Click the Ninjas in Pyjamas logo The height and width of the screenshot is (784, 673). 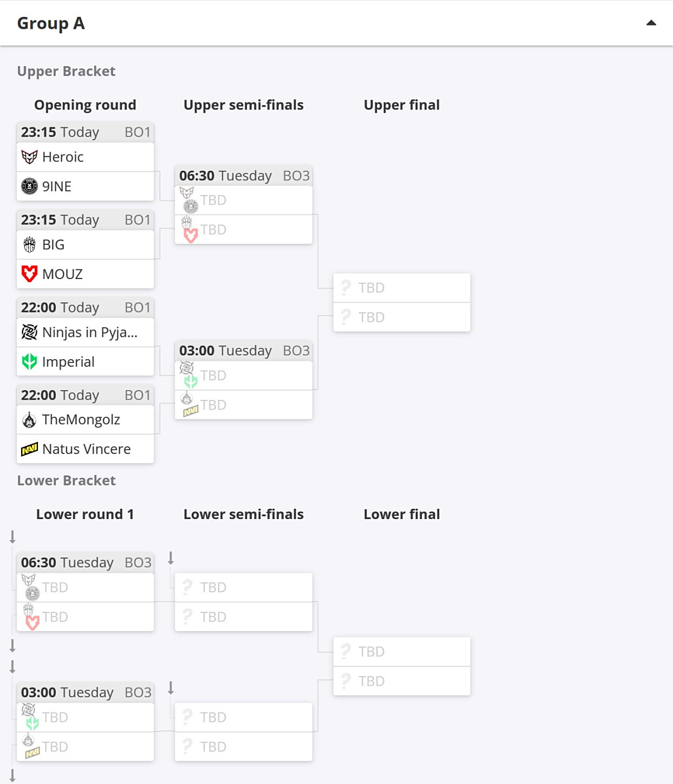tap(29, 332)
